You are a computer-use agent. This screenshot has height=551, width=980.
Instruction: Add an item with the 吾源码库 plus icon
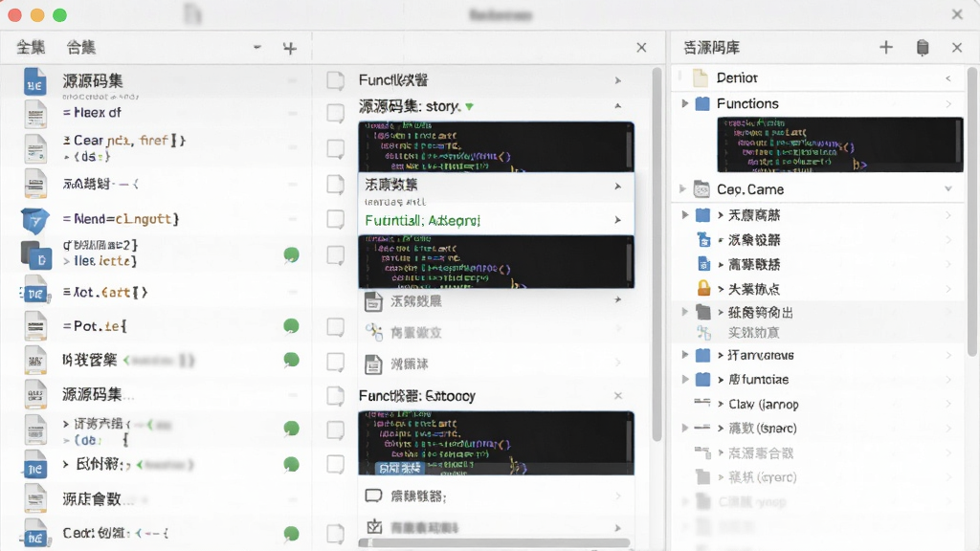[x=885, y=48]
